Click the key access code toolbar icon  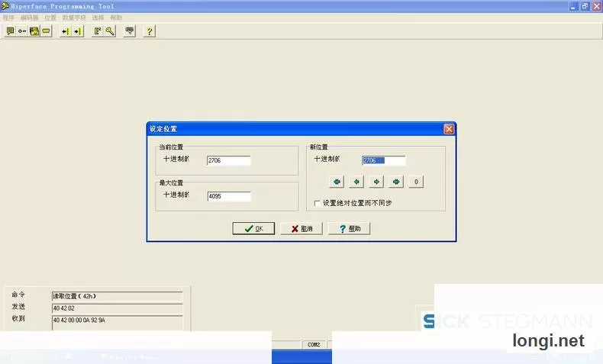(110, 31)
